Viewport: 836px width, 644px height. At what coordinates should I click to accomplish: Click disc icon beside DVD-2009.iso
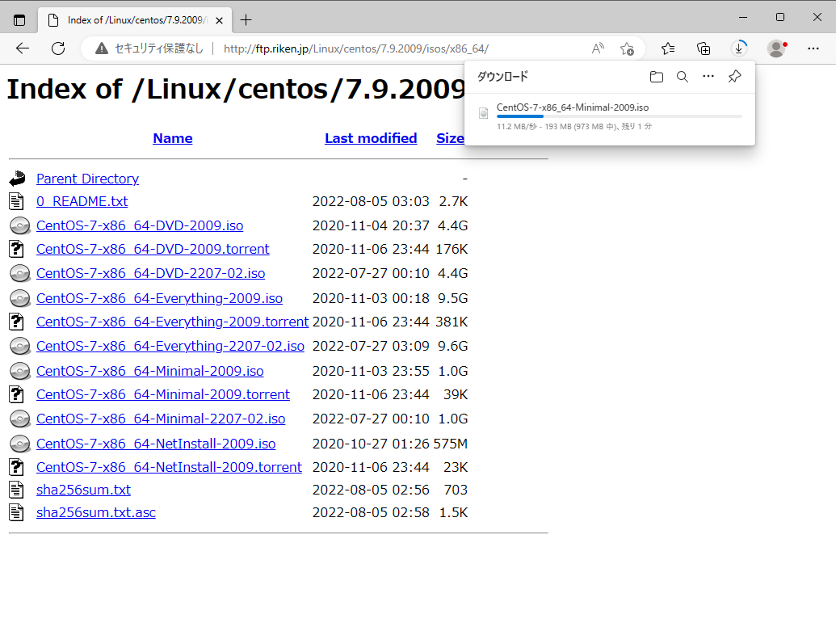19,225
